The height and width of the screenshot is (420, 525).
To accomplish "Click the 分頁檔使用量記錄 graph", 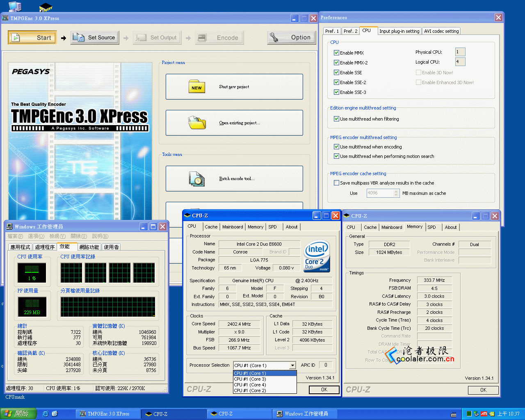I will point(108,307).
